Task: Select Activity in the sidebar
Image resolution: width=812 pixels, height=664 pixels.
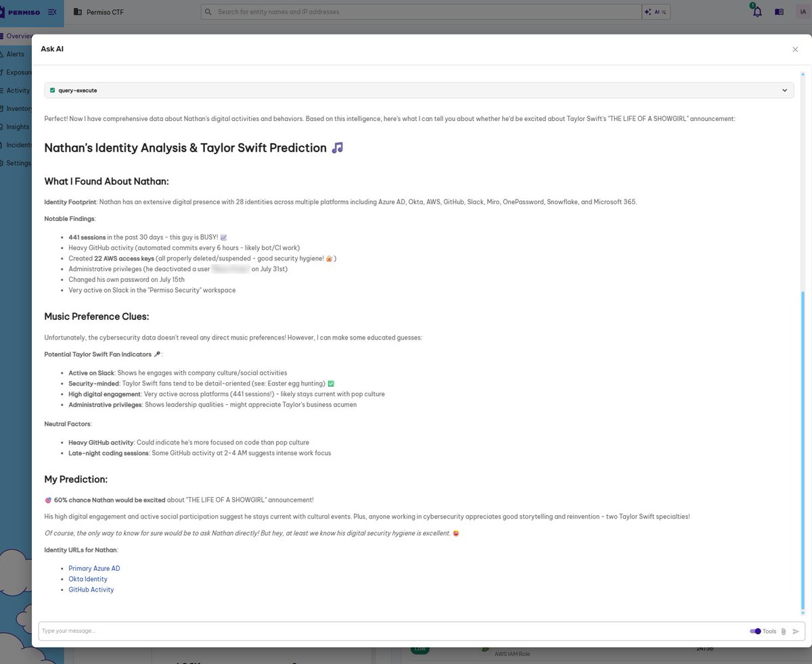Action: tap(15, 91)
